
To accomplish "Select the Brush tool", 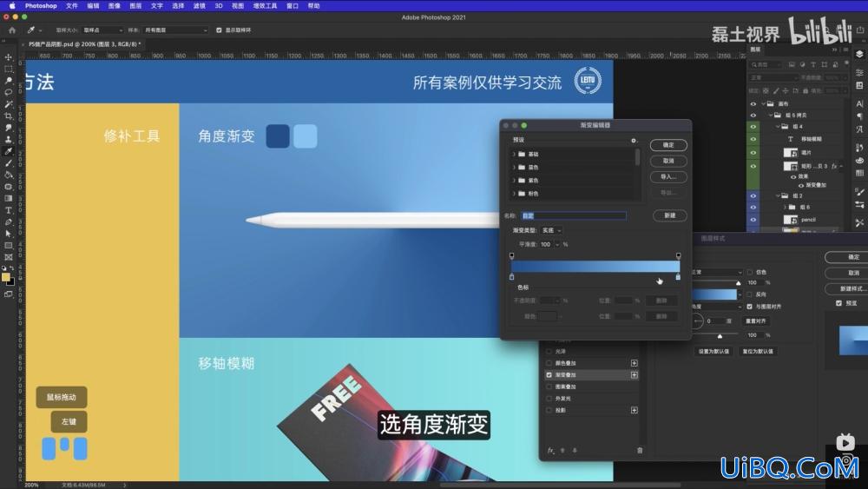I will click(9, 163).
